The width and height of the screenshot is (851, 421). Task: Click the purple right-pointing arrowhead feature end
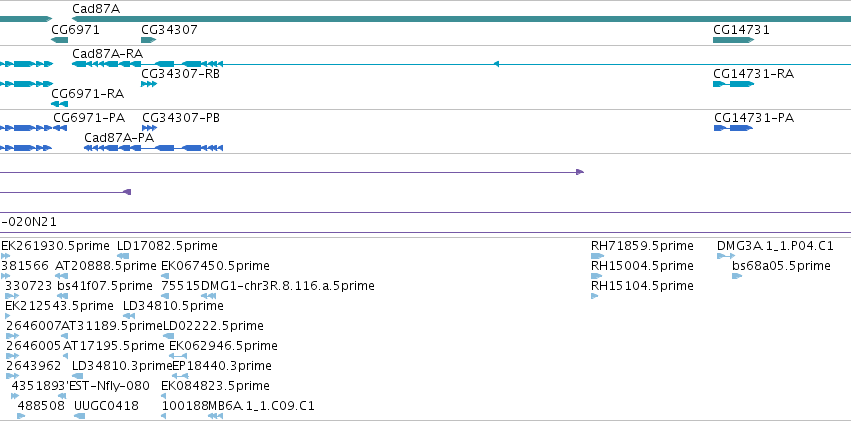tap(580, 172)
